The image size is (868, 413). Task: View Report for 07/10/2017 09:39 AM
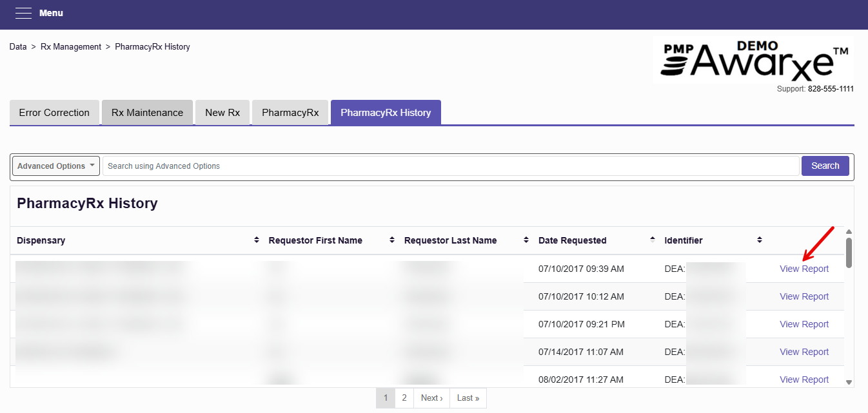click(x=804, y=269)
